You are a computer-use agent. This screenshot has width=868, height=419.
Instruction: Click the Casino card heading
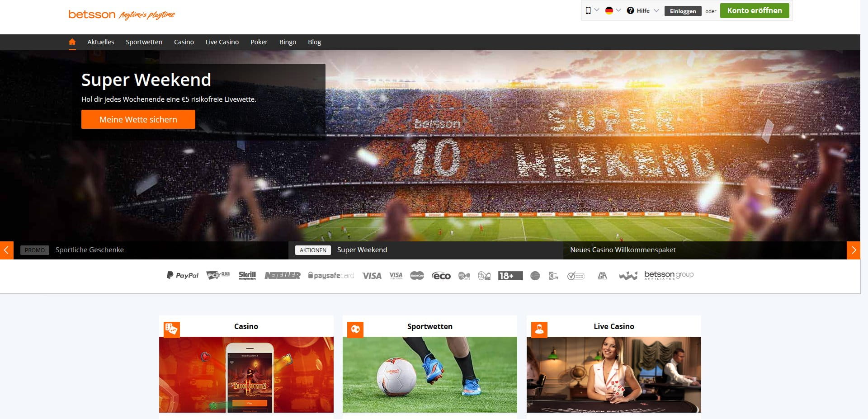coord(246,326)
